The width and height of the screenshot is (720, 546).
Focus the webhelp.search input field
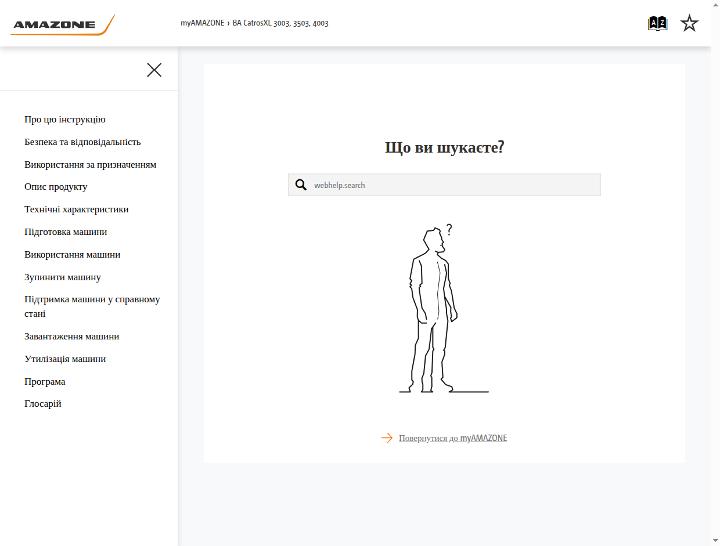(x=444, y=185)
